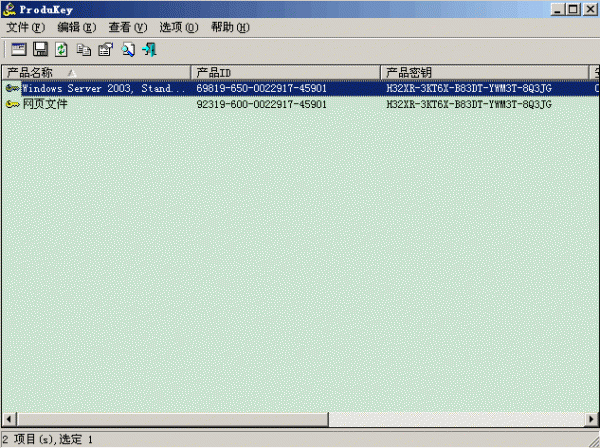Click the key icon beside 网页文件
600x448 pixels.
[13, 104]
